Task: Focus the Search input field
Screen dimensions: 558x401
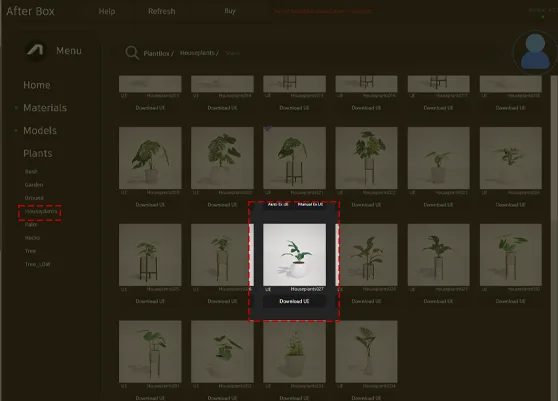Action: 232,53
